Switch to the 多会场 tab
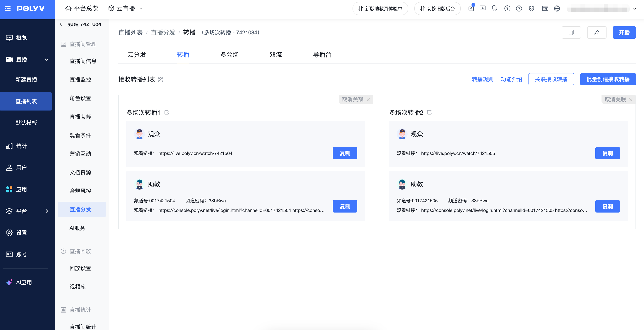Screen dimensions: 644x330 (229, 54)
